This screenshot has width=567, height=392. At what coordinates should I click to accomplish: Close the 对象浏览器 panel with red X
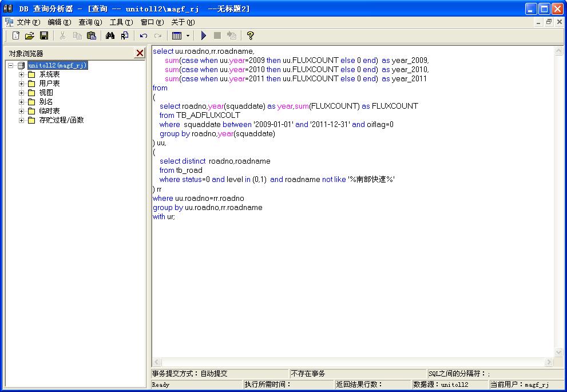tap(140, 53)
